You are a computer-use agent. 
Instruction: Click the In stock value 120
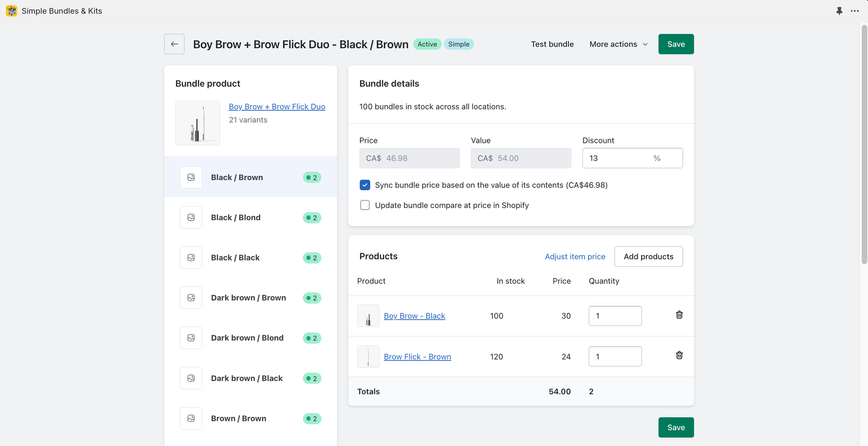point(496,357)
